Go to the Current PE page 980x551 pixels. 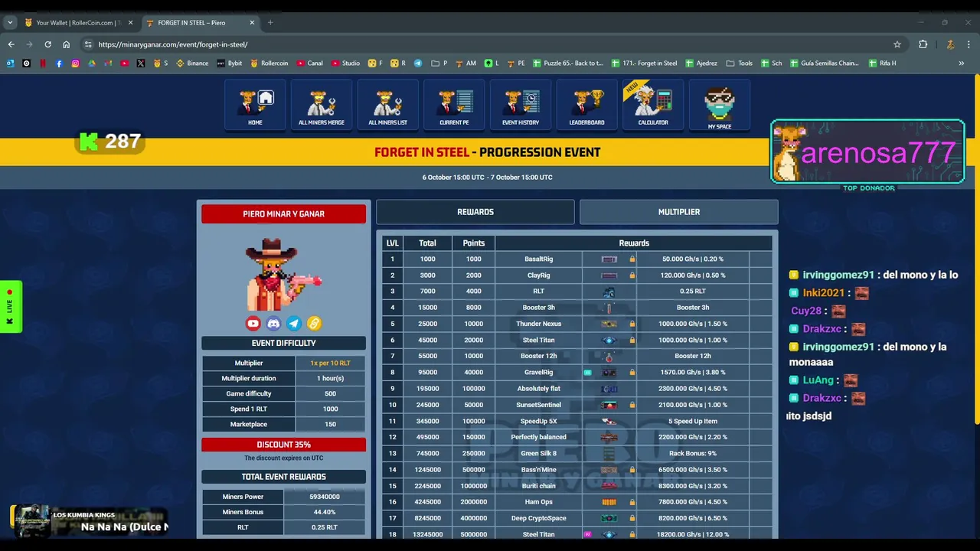(454, 105)
